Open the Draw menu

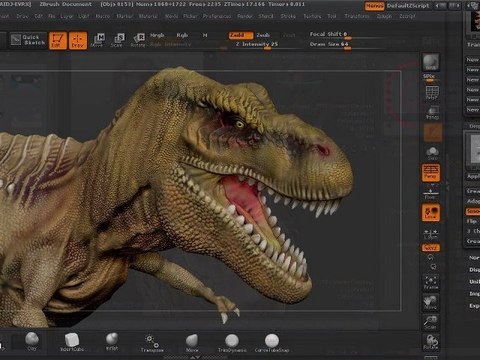(x=22, y=16)
